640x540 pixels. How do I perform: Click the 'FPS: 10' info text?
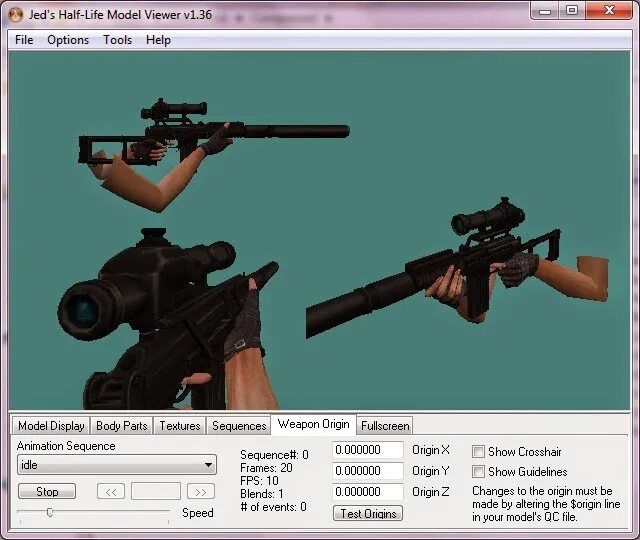coord(259,481)
